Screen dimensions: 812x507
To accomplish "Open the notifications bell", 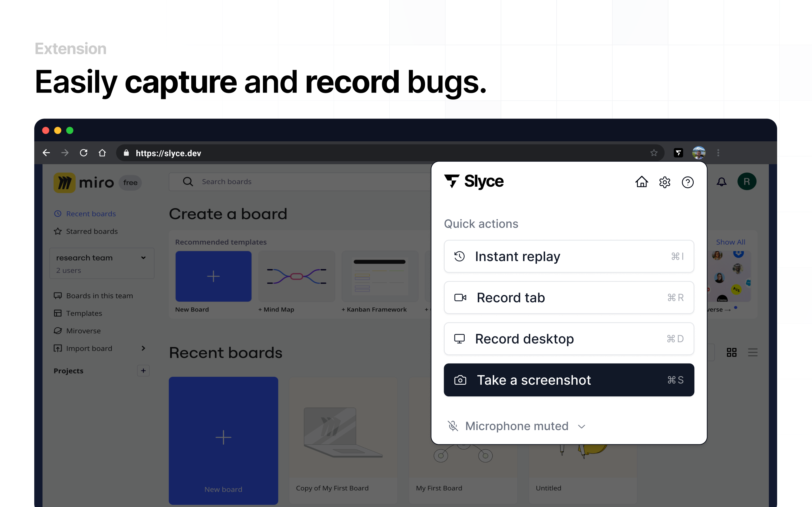I will pyautogui.click(x=721, y=182).
